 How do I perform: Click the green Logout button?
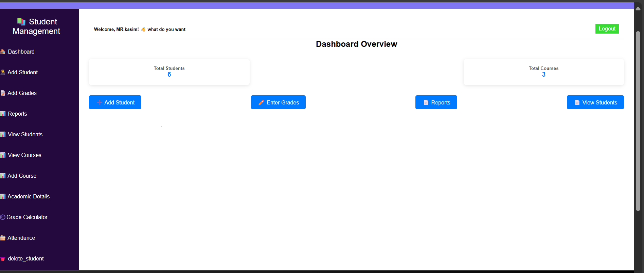click(x=607, y=29)
